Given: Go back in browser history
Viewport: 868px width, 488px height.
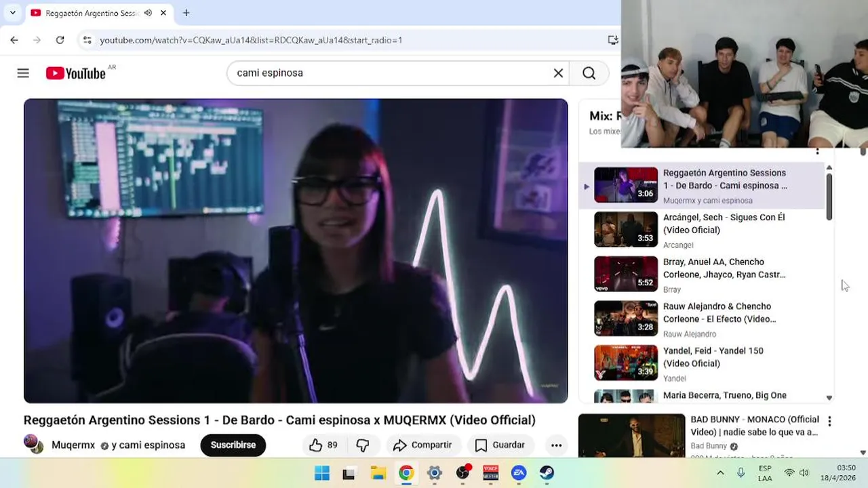Looking at the screenshot, I should pyautogui.click(x=14, y=40).
